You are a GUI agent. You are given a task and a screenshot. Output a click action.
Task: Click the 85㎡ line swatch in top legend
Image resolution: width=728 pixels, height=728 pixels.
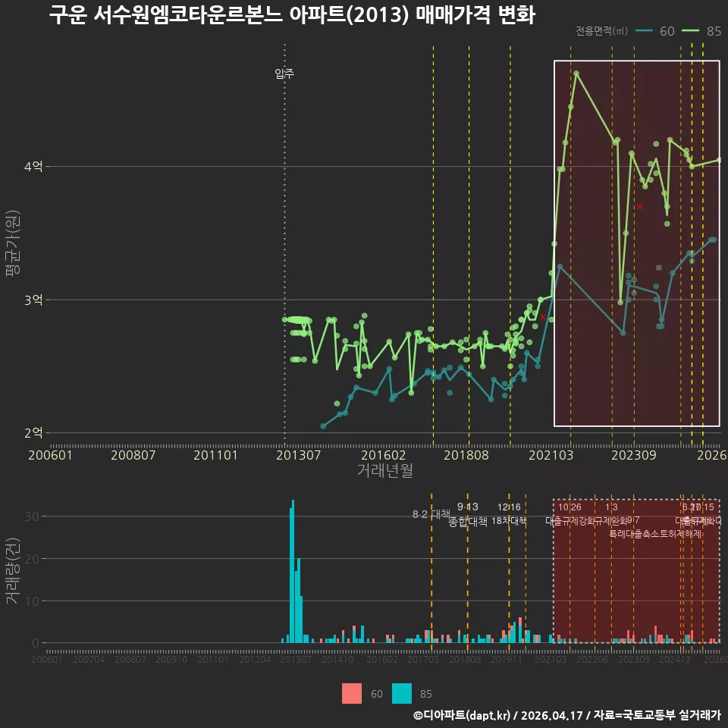690,31
